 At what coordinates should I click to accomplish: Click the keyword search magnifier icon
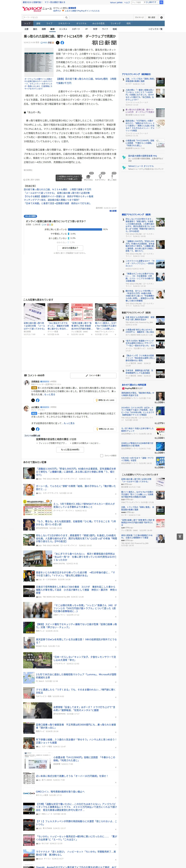tap(66, 17)
